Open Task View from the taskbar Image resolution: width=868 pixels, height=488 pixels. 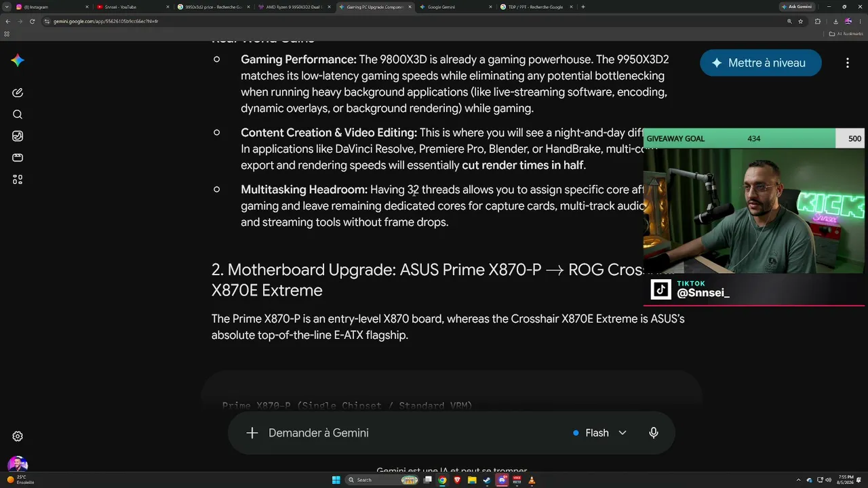pyautogui.click(x=427, y=481)
